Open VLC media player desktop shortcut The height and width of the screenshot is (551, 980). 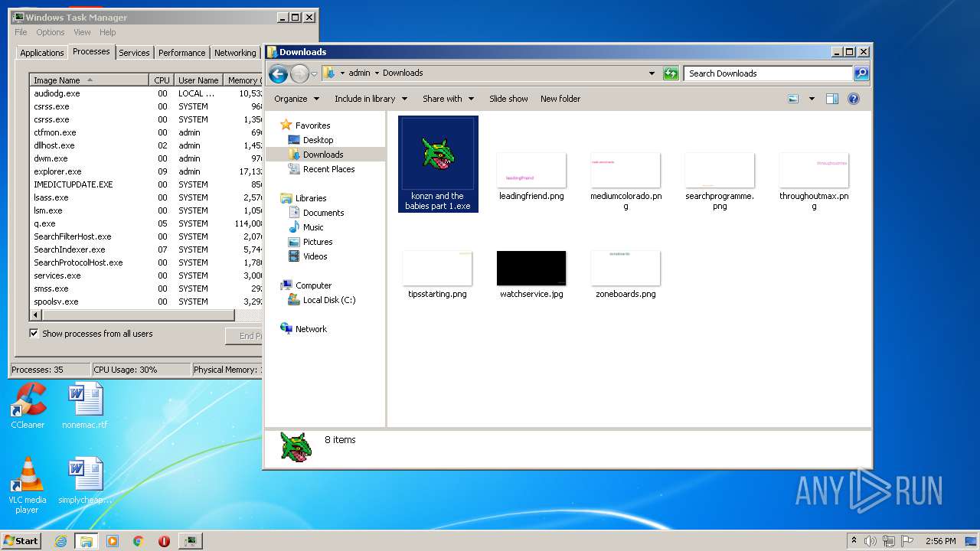tap(28, 485)
